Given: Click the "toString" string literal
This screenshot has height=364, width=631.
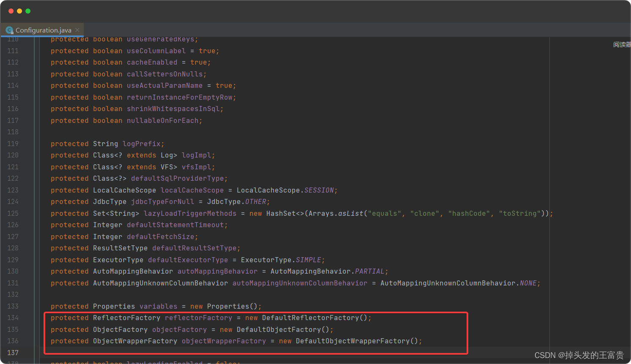Looking at the screenshot, I should coord(520,213).
